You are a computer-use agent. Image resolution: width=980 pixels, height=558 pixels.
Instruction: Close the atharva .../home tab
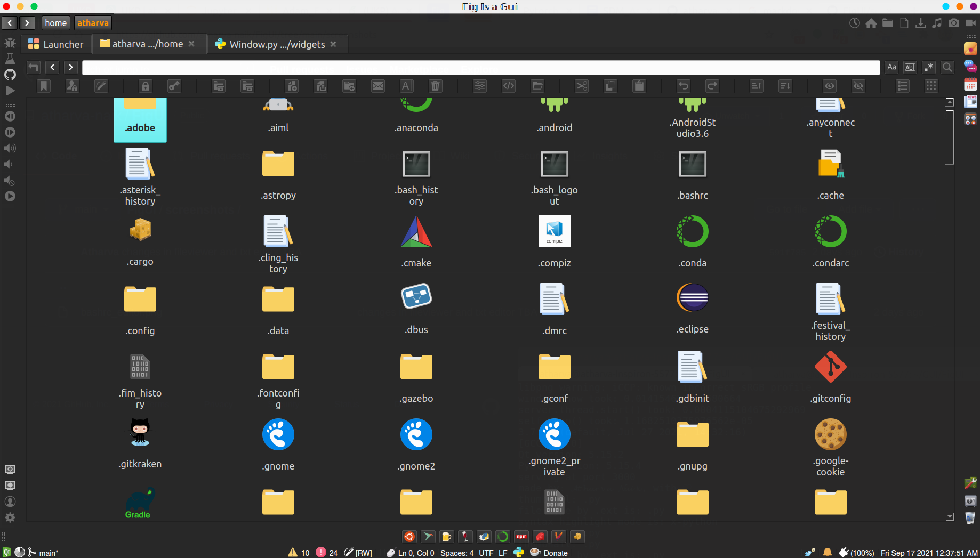[192, 44]
